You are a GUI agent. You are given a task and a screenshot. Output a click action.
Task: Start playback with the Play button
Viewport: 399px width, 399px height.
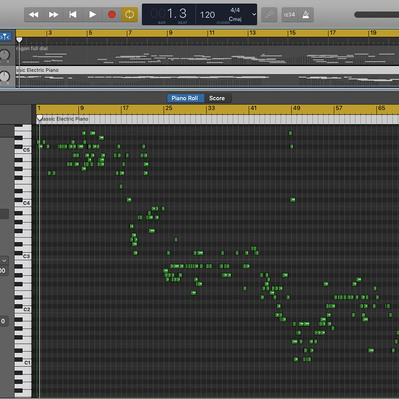pyautogui.click(x=92, y=15)
